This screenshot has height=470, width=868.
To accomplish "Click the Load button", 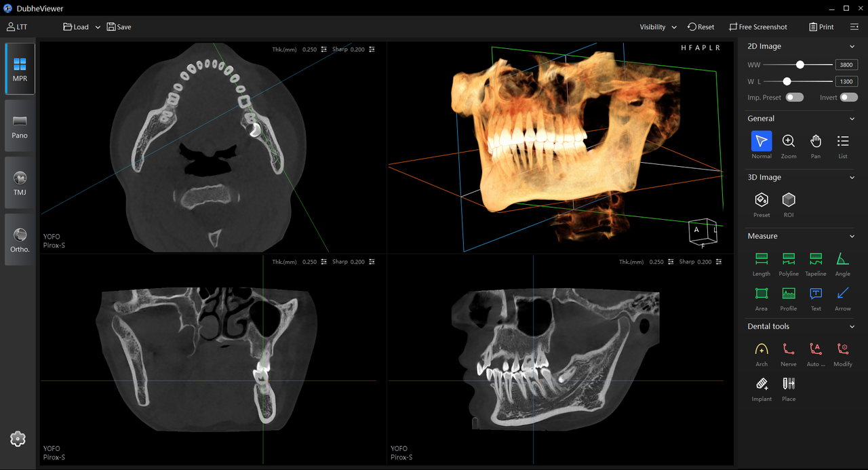I will [x=76, y=27].
